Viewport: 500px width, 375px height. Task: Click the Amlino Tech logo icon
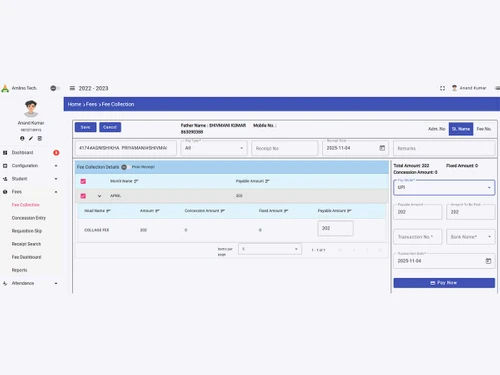(5, 89)
